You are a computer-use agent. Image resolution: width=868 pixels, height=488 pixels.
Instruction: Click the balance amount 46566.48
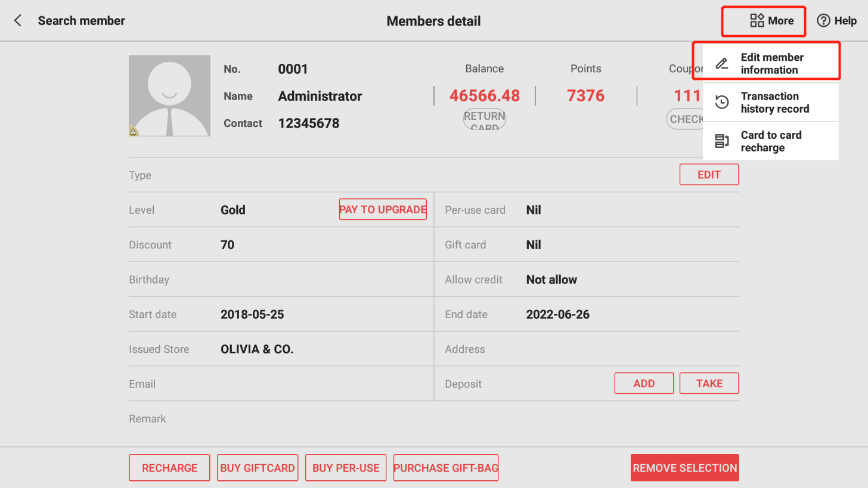pyautogui.click(x=485, y=95)
